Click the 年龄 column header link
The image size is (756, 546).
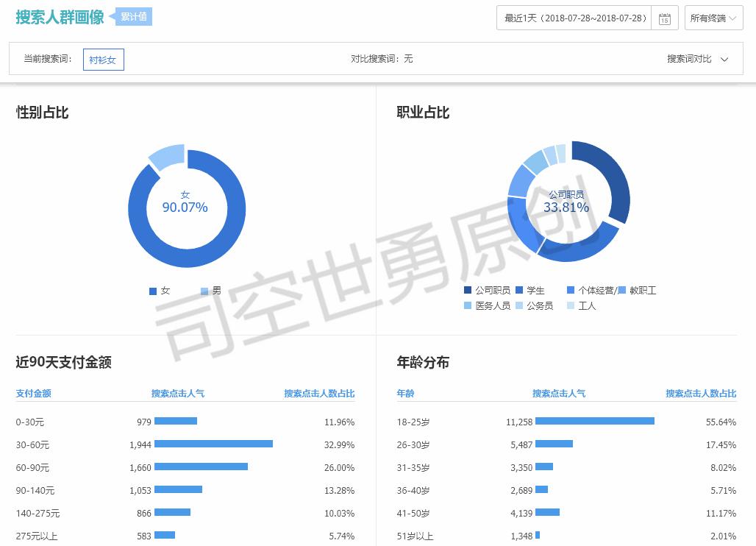pyautogui.click(x=404, y=394)
